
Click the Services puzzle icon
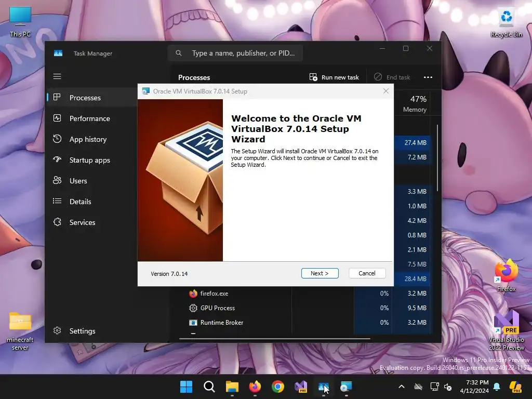click(57, 222)
